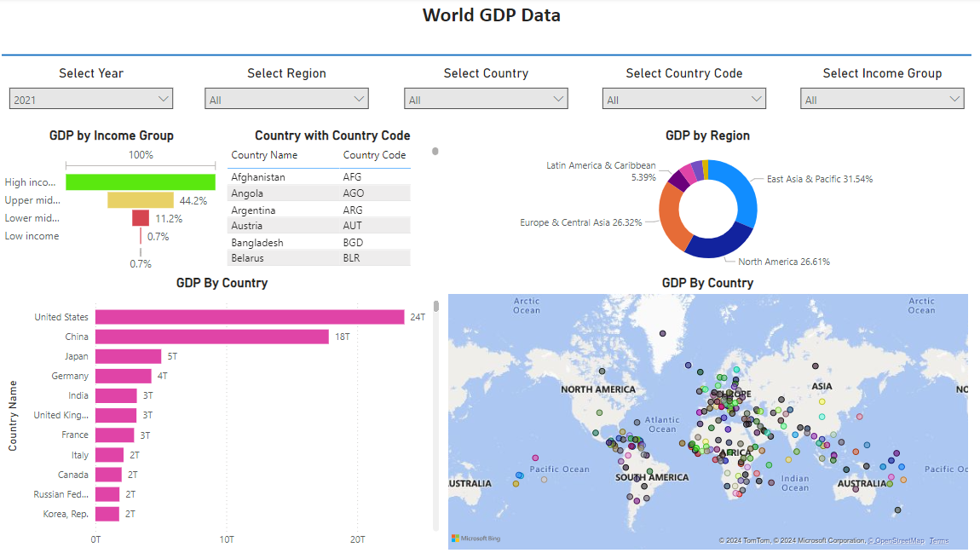Click the country table scrollbar thumb
This screenshot has width=980, height=553.
[x=435, y=151]
